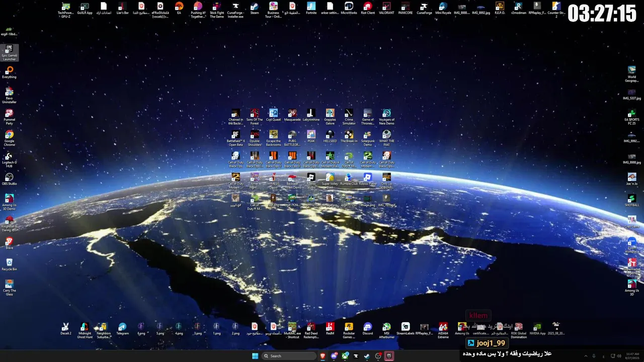Launch the GoXLR App shortcut
The image size is (644, 362).
pyautogui.click(x=85, y=9)
